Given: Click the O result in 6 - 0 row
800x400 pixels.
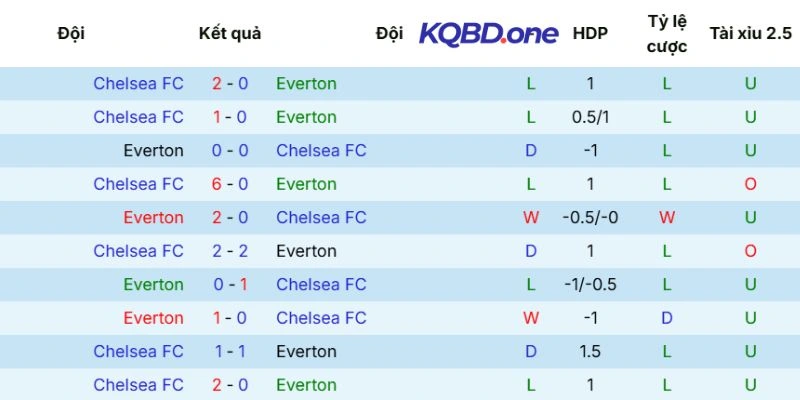Looking at the screenshot, I should pyautogui.click(x=750, y=184).
